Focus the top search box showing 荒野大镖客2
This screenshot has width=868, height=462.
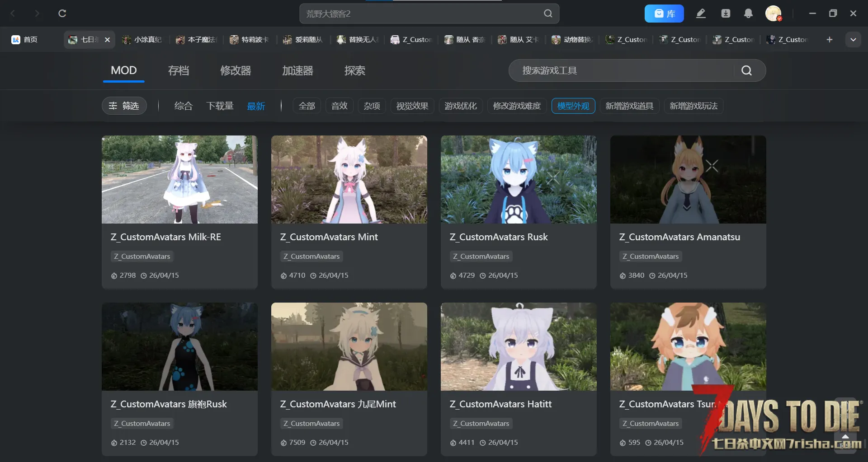(x=429, y=14)
